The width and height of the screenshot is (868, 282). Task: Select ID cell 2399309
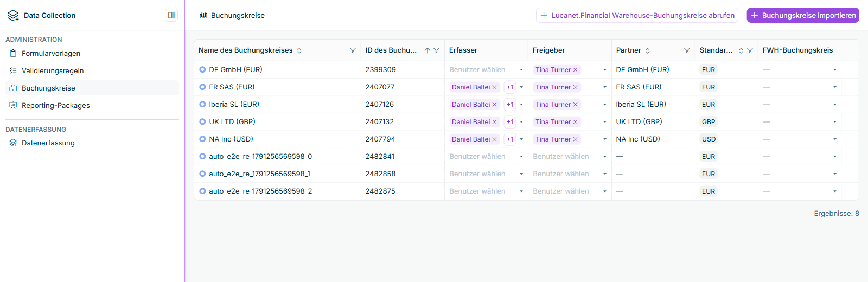click(403, 70)
